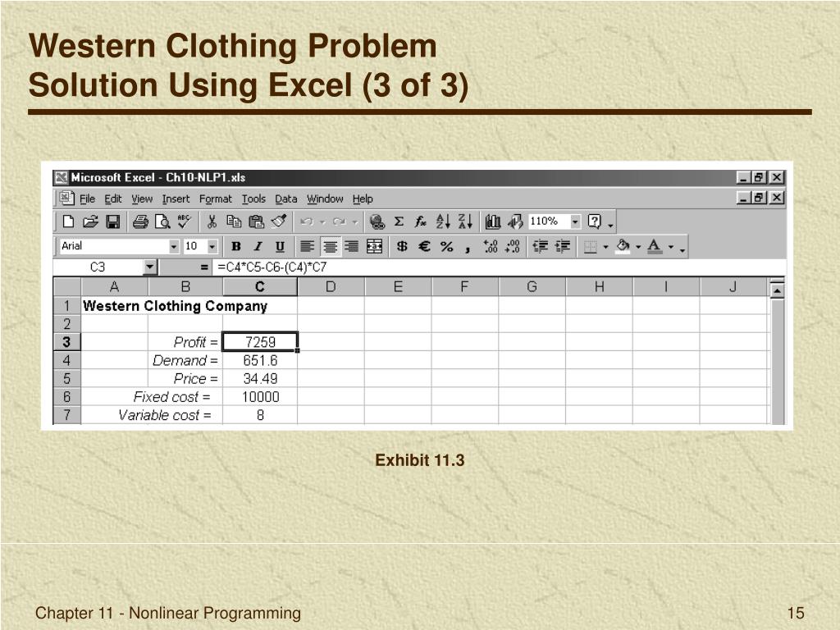Screen dimensions: 840x630
Task: Increase indent icon
Action: tap(563, 246)
